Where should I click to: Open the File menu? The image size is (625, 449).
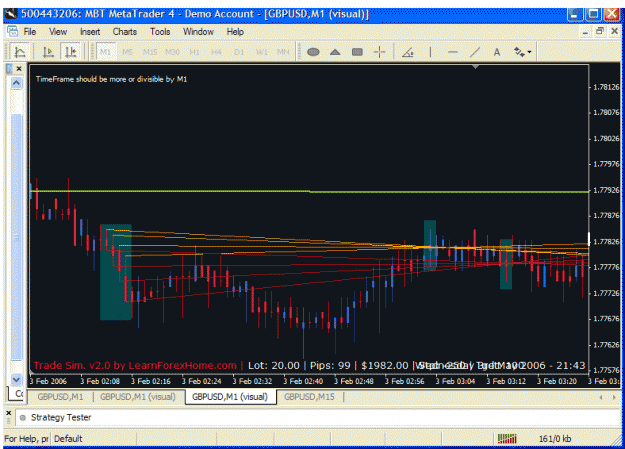click(x=29, y=32)
